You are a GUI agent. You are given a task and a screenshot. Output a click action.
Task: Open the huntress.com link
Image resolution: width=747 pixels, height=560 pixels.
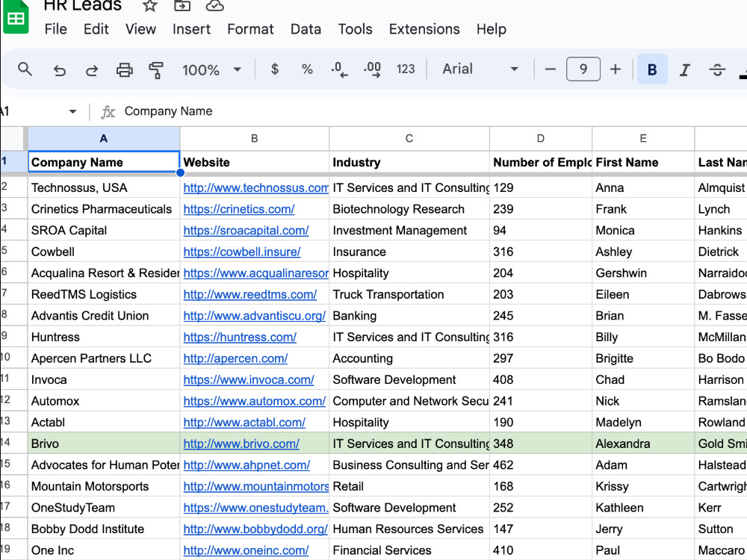pos(240,337)
